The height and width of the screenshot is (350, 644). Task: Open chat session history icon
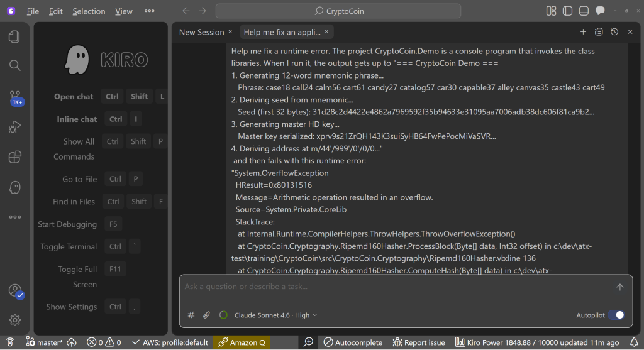click(614, 31)
